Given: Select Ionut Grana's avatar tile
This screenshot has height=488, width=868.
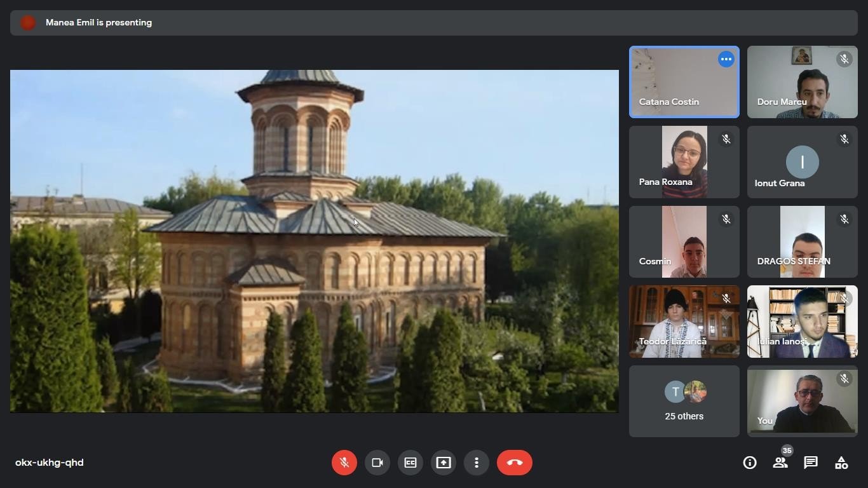Looking at the screenshot, I should tap(802, 162).
